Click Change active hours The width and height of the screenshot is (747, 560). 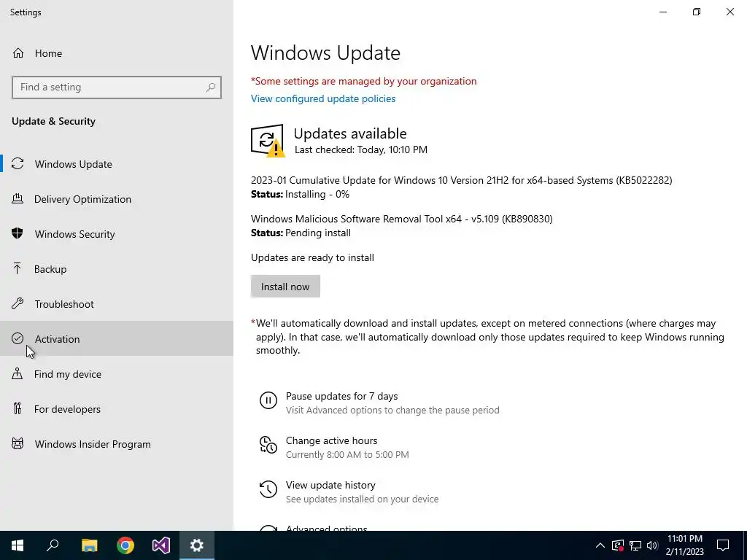(x=332, y=440)
